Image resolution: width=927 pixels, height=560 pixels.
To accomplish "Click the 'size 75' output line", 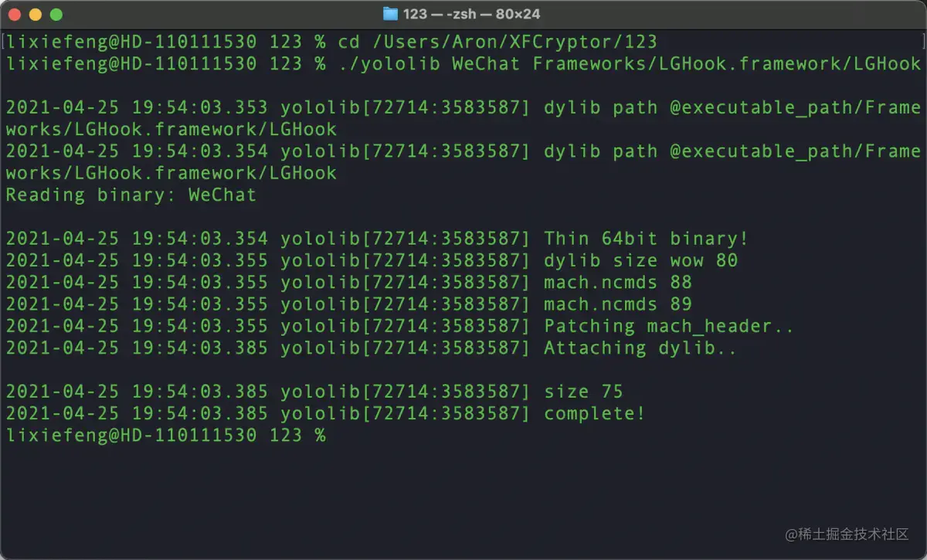I will click(314, 392).
